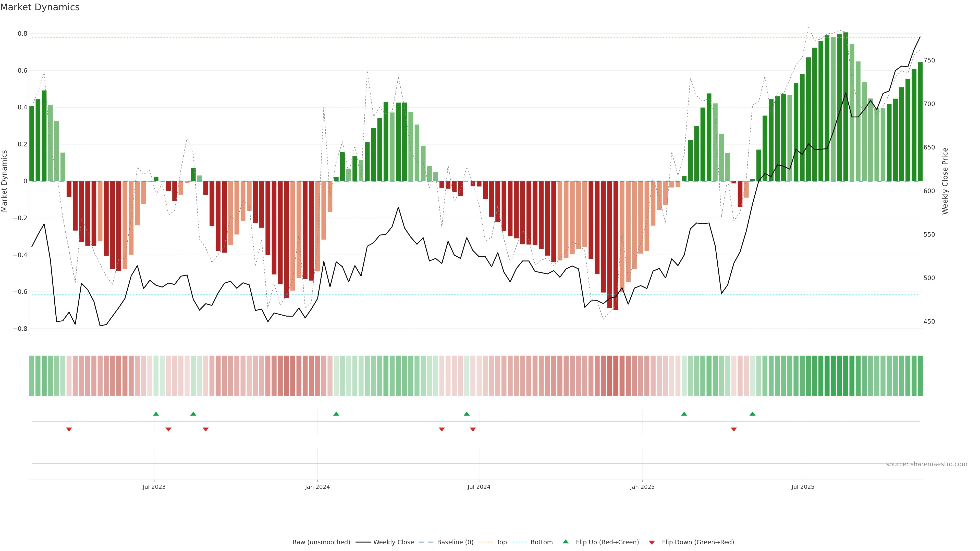Click the Flip Up (Red→Green) legend item
This screenshot has width=980, height=551.
click(607, 542)
